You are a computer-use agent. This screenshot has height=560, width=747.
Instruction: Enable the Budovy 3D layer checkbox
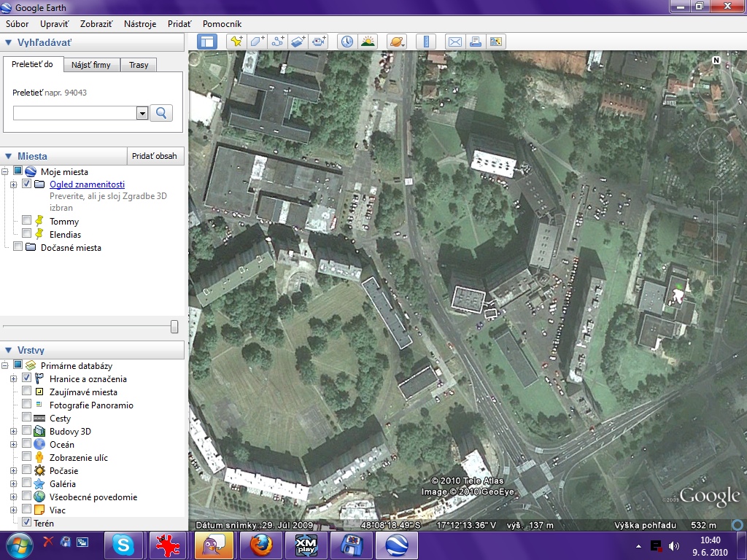[x=27, y=432]
